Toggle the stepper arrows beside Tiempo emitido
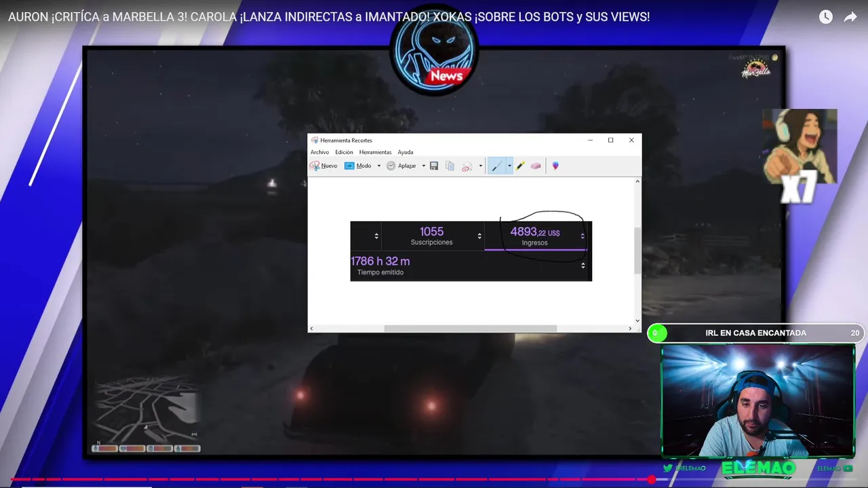 tap(583, 266)
